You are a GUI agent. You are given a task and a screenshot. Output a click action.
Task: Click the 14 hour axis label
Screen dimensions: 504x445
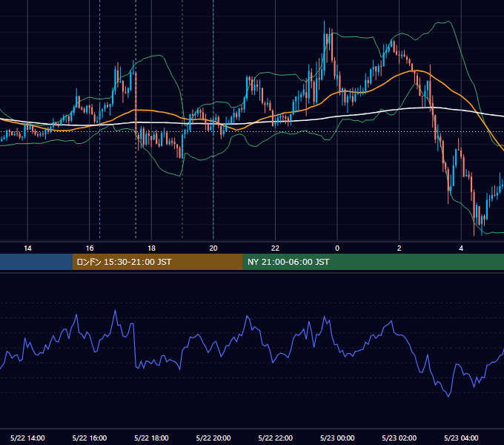point(27,248)
